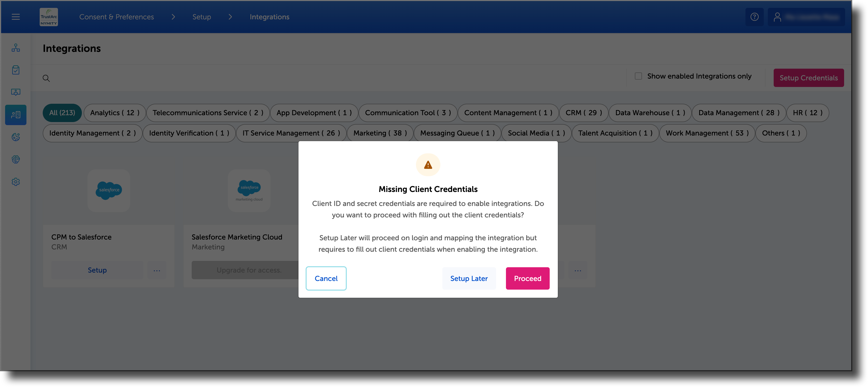Click the TrustArc Nymity logo
Image resolution: width=868 pixels, height=387 pixels.
pos(49,17)
